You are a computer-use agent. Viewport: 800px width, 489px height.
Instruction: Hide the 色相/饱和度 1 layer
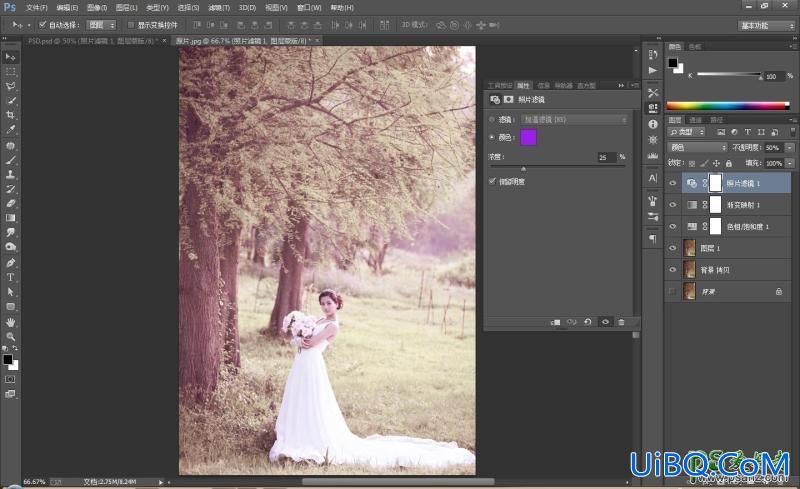click(x=672, y=226)
